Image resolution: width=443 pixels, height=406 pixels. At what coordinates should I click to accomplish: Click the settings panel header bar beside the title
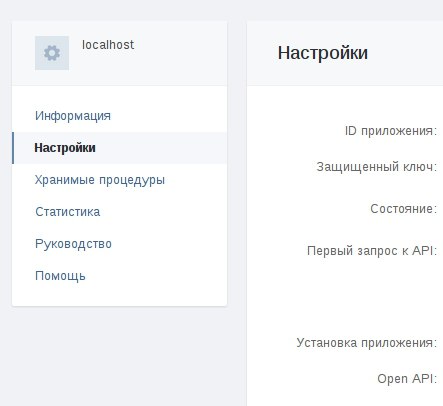coord(405,53)
